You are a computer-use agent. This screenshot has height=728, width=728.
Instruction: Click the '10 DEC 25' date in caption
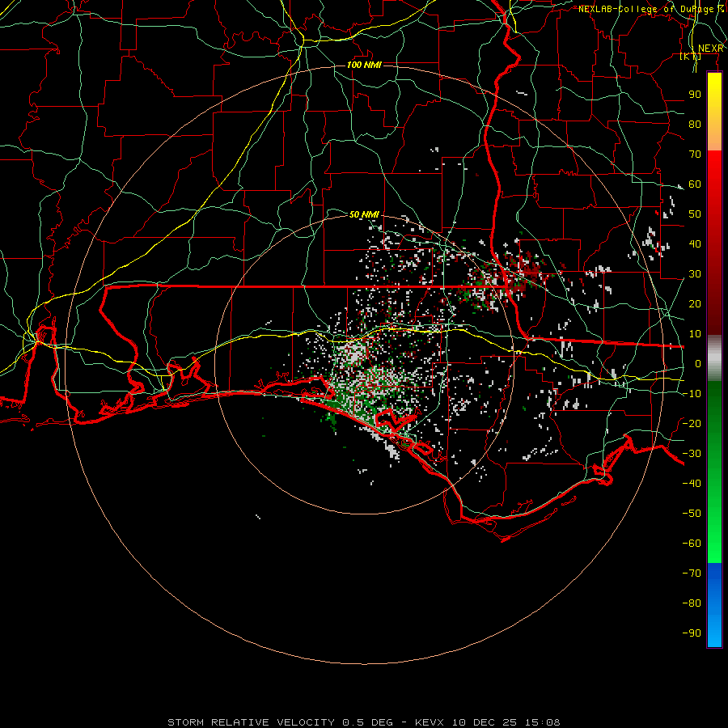click(485, 722)
